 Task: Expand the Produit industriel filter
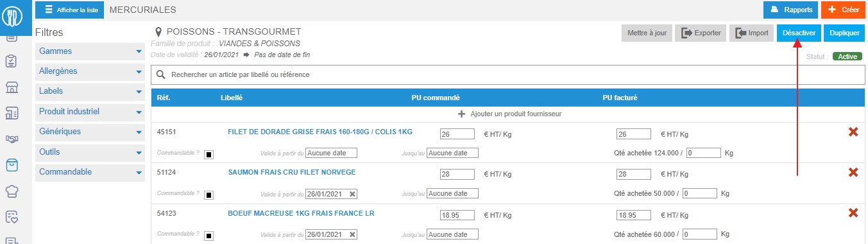[x=89, y=112]
